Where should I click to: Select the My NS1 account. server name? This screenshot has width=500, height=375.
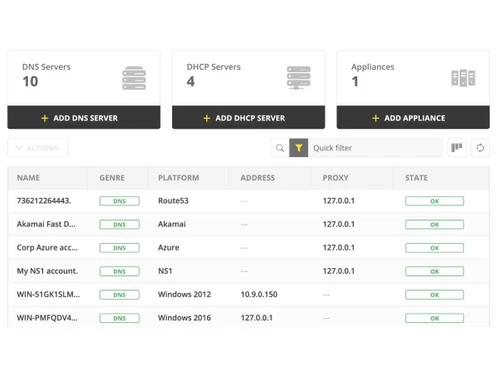coord(47,271)
